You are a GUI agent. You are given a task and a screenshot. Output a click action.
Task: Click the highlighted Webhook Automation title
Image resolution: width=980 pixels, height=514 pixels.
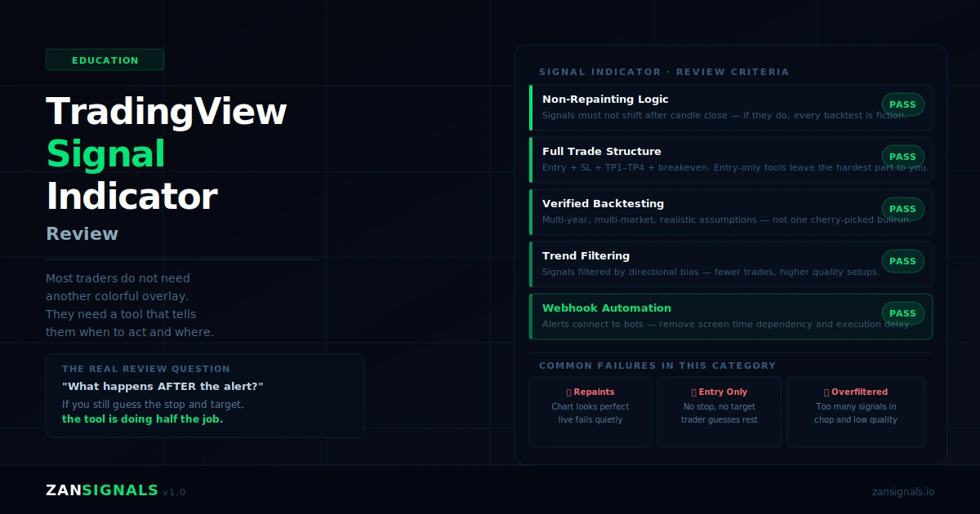pyautogui.click(x=607, y=308)
